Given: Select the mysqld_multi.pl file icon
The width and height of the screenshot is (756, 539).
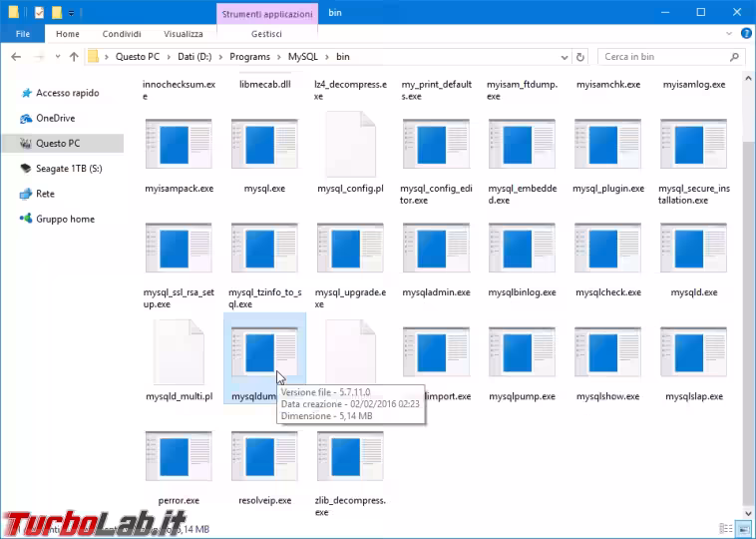Looking at the screenshot, I should coord(179,352).
